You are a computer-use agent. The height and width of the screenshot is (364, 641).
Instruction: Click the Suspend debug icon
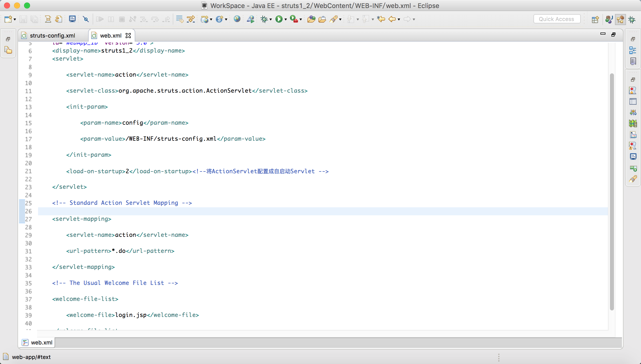point(111,19)
